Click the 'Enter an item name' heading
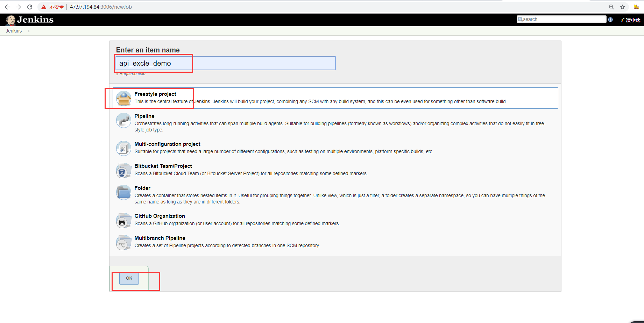This screenshot has height=323, width=644. [x=148, y=50]
